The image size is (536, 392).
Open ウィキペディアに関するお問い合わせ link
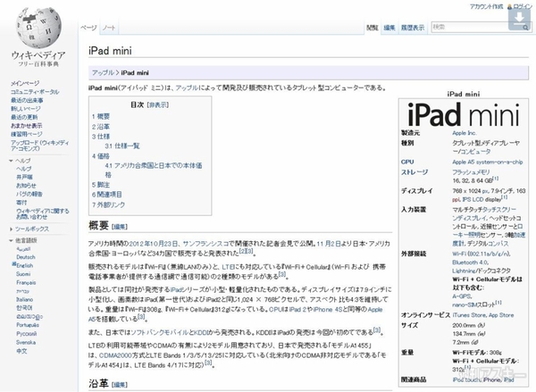point(42,214)
